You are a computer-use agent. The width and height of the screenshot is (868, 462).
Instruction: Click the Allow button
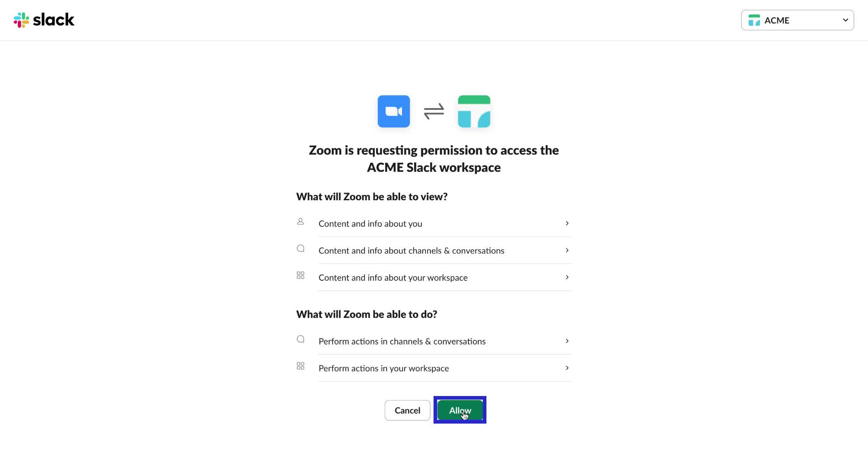pyautogui.click(x=459, y=410)
